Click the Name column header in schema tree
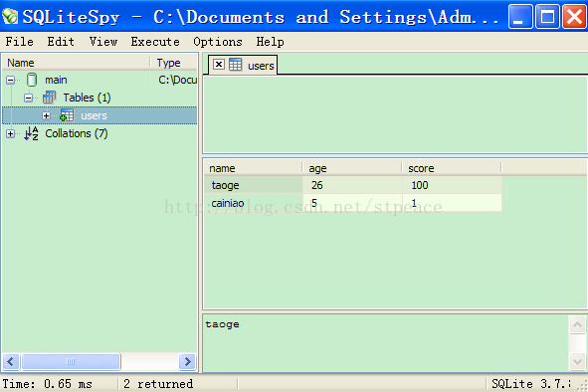This screenshot has width=588, height=392. click(77, 63)
